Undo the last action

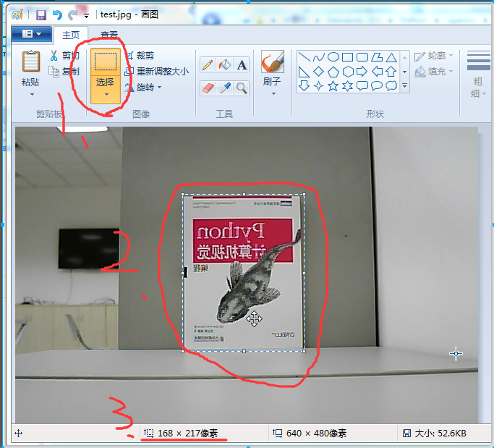tap(57, 14)
